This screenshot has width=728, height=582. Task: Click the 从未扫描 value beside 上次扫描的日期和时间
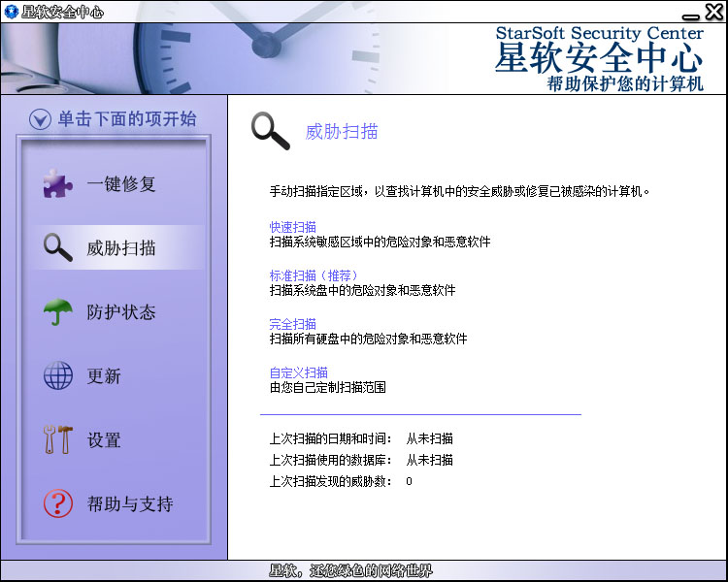429,438
